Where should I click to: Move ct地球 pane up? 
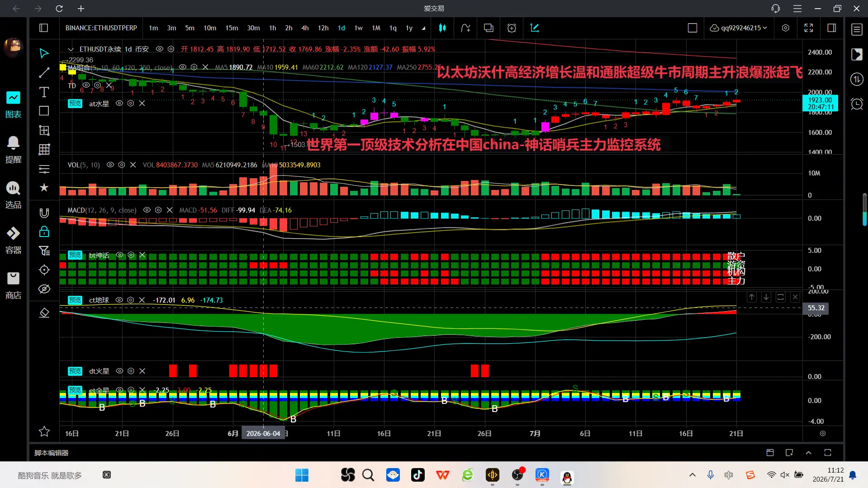752,297
